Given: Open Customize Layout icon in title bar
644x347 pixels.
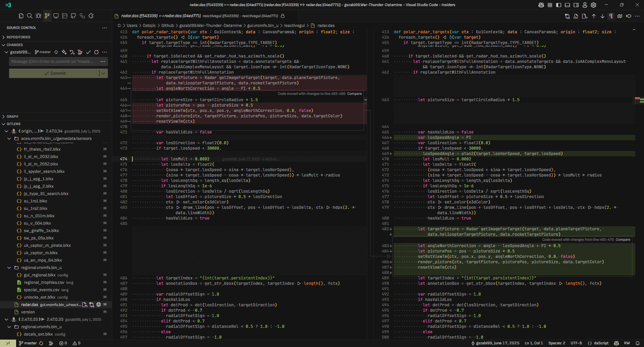Looking at the screenshot, I should 550,5.
